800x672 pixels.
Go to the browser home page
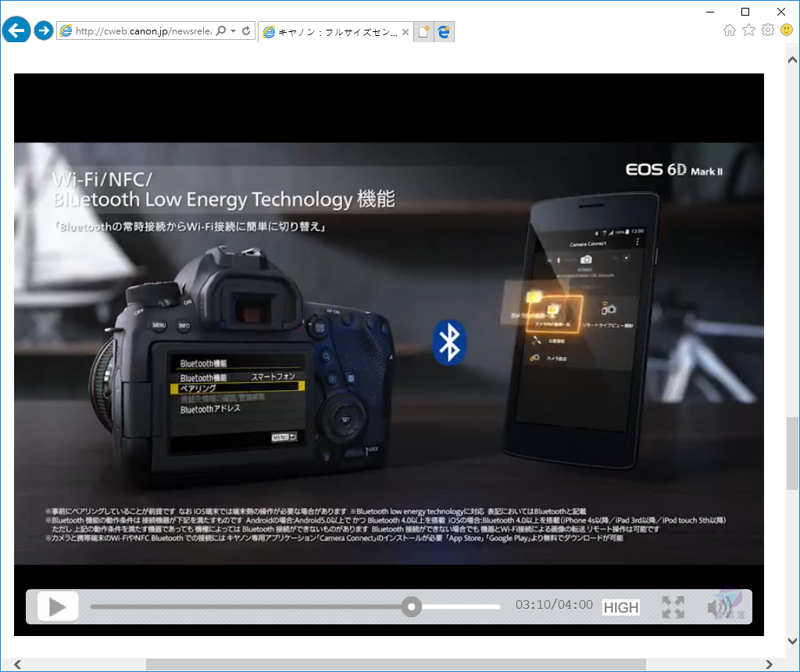coord(730,30)
